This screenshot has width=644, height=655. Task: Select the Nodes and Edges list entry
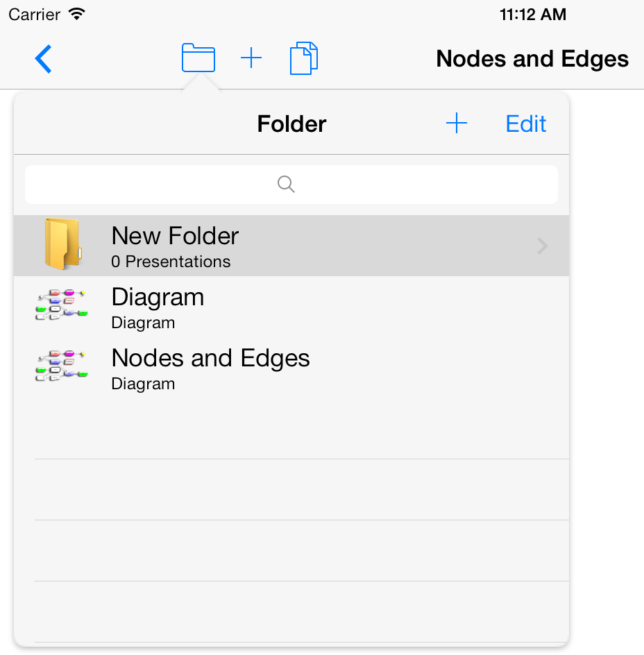tap(210, 358)
